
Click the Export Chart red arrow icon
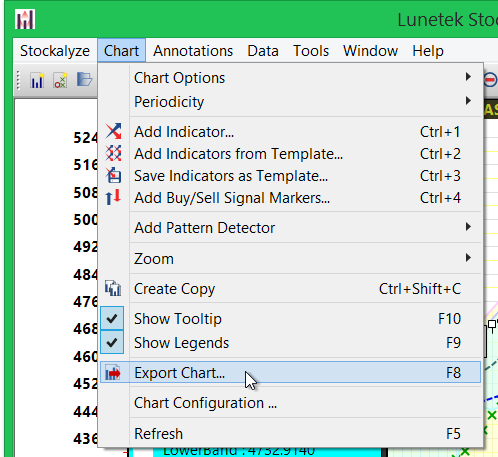pyautogui.click(x=113, y=372)
